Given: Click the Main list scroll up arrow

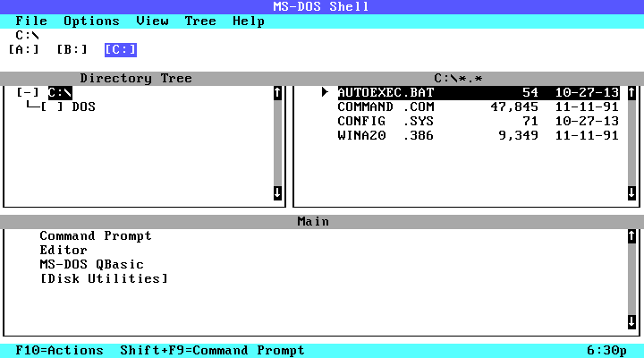Looking at the screenshot, I should [631, 236].
